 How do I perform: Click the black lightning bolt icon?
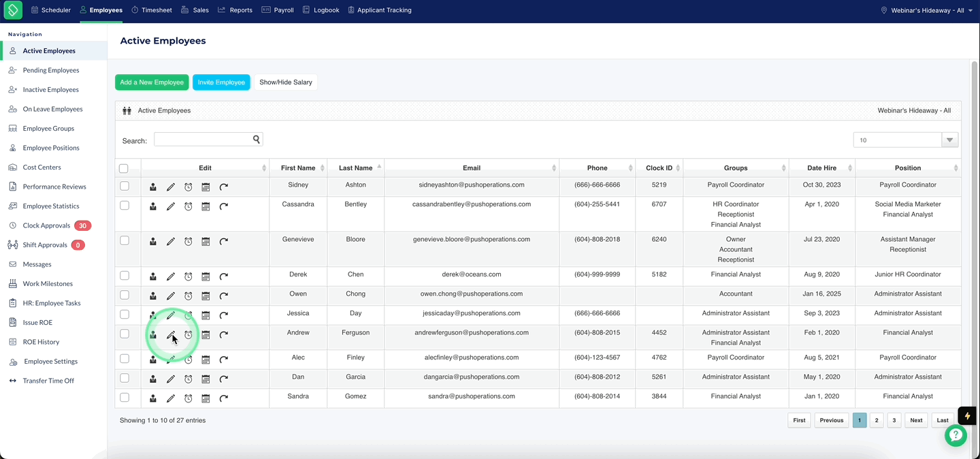pyautogui.click(x=967, y=415)
